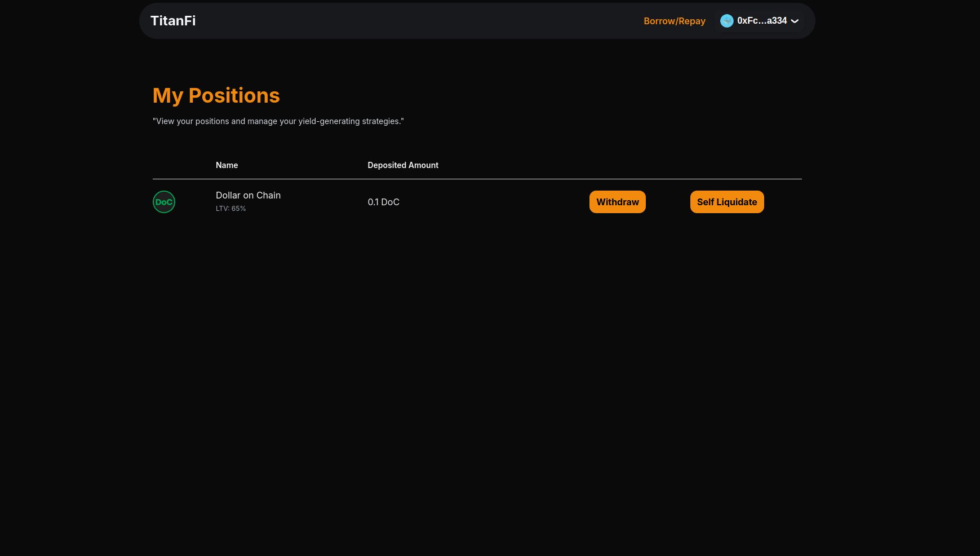Click the wallet avatar icon

[x=727, y=21]
